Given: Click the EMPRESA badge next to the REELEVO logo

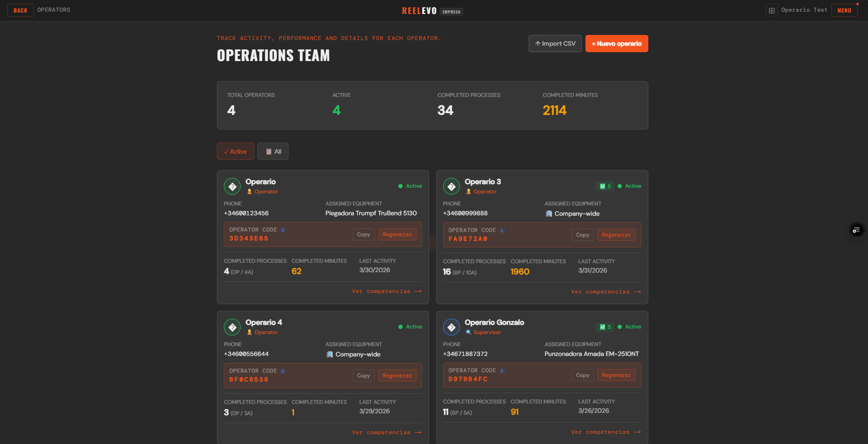Looking at the screenshot, I should tap(451, 12).
